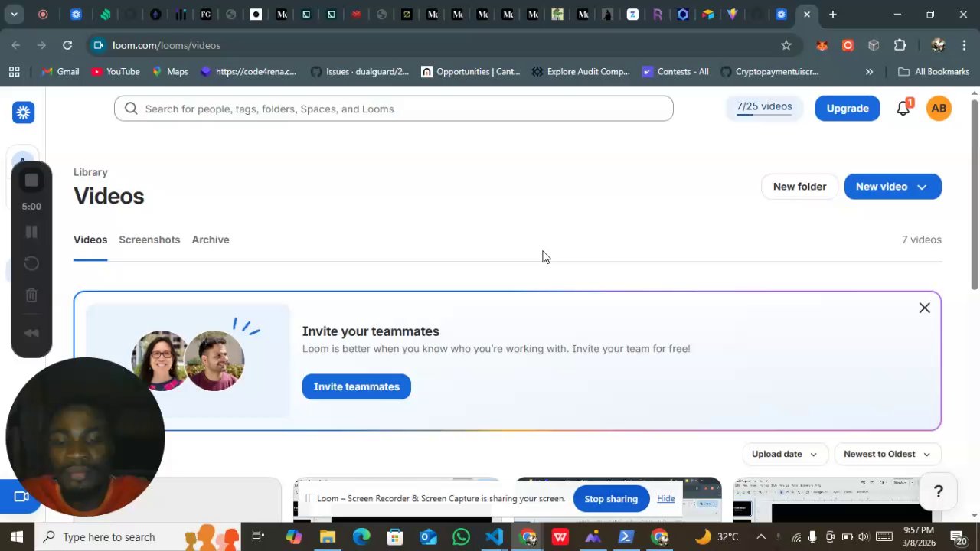Open Visual Studio Code from taskbar
Image resolution: width=980 pixels, height=551 pixels.
[494, 536]
